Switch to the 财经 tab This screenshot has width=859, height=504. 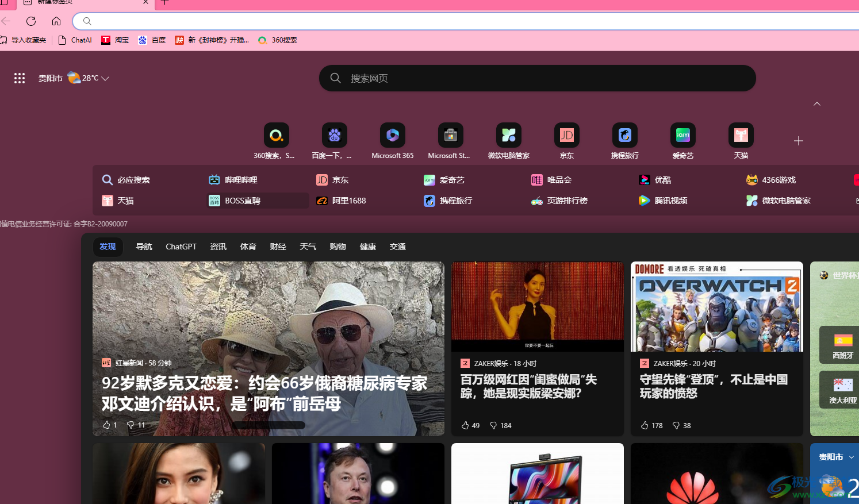point(278,247)
